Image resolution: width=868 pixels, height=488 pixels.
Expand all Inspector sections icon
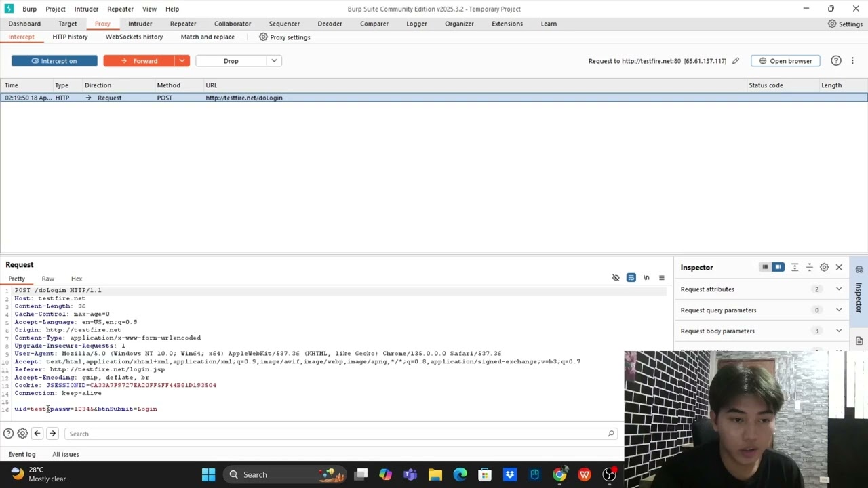pos(795,268)
